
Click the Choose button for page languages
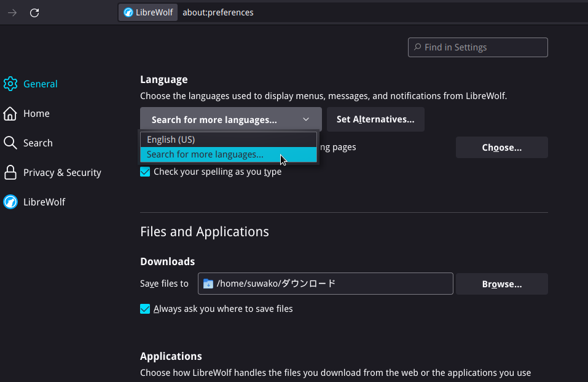click(x=502, y=147)
